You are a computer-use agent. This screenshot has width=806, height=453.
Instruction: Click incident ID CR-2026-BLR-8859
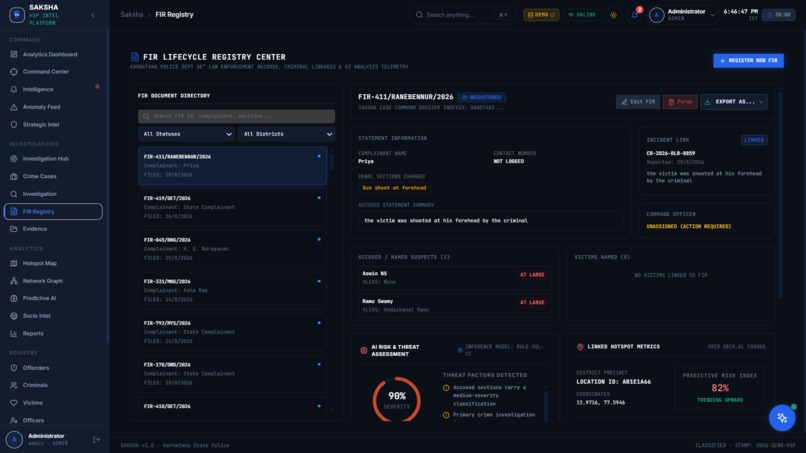[670, 153]
